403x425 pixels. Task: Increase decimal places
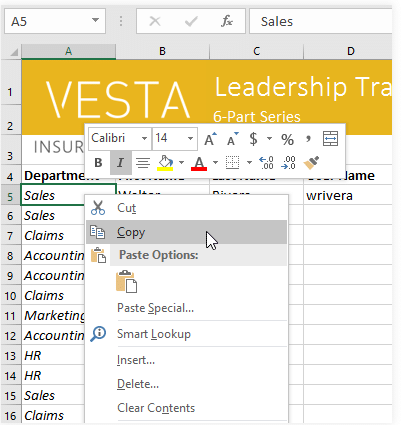click(266, 163)
